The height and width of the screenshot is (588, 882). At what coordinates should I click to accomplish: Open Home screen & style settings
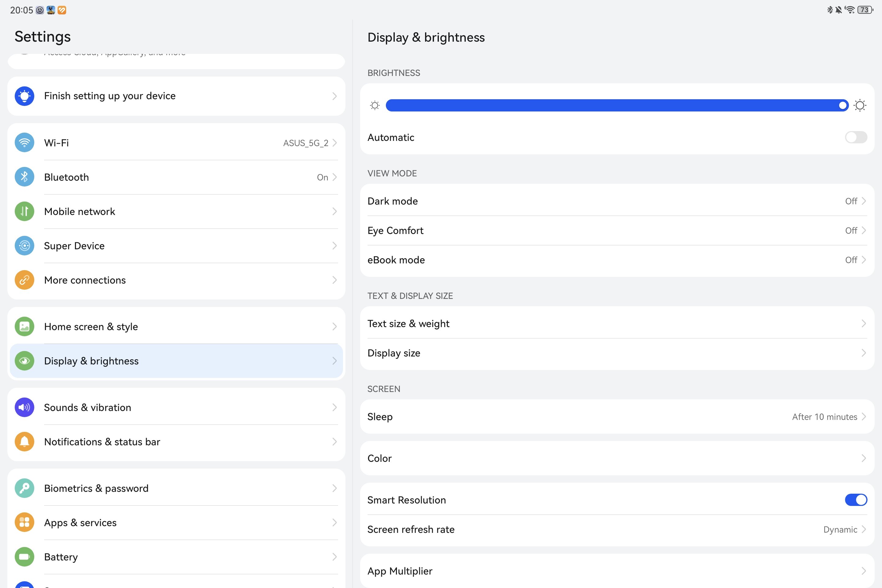pyautogui.click(x=176, y=327)
